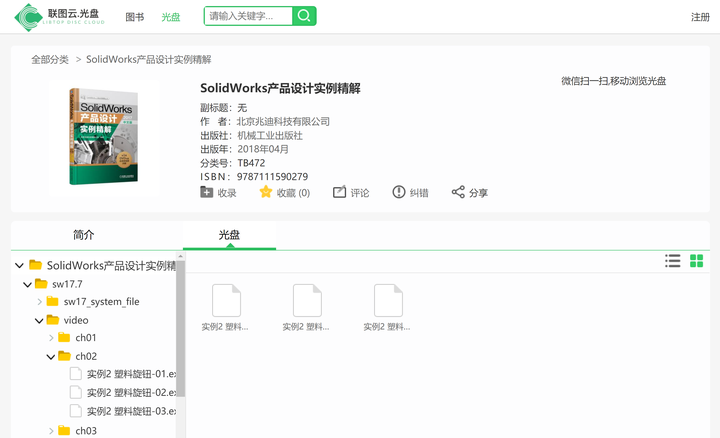The height and width of the screenshot is (438, 720).
Task: Click file icon of 实例2 塑料旋钮-03
Action: [76, 410]
